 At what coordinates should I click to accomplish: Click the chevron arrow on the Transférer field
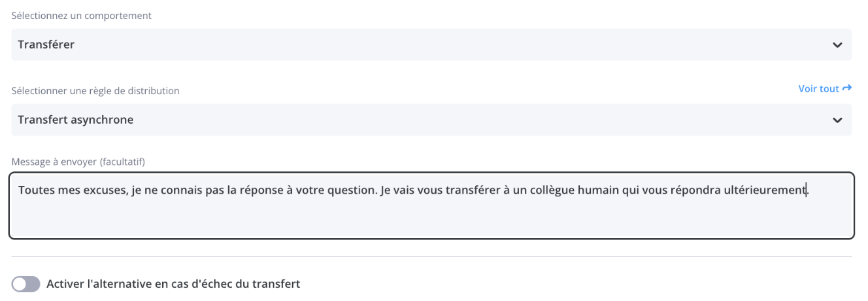click(x=837, y=45)
